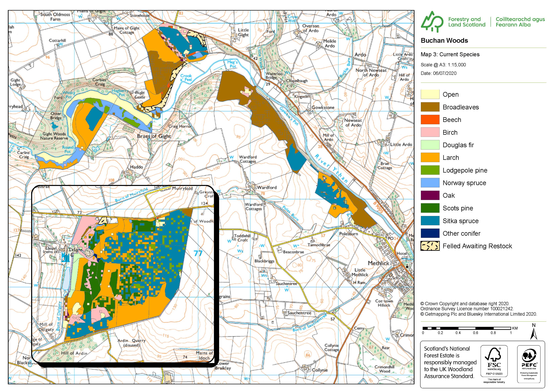Click the Felled Awaiting Restock legend pattern

coord(430,246)
